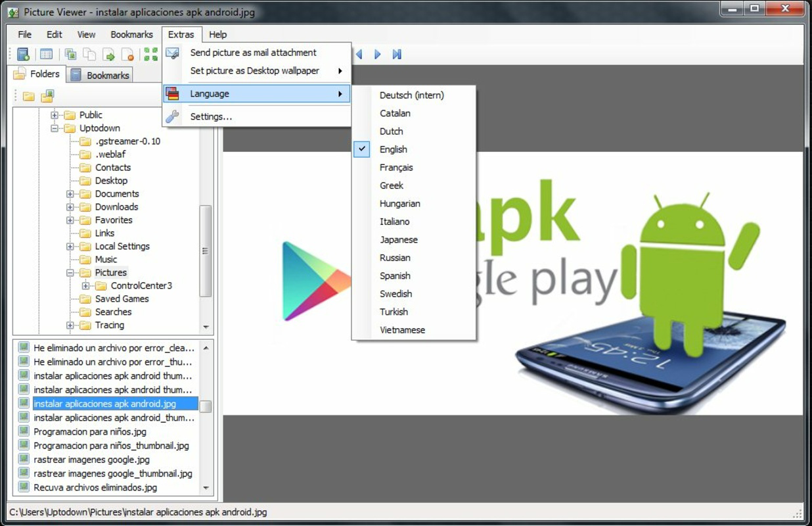Image resolution: width=812 pixels, height=526 pixels.
Task: Switch to the Folders tab
Action: 37,74
